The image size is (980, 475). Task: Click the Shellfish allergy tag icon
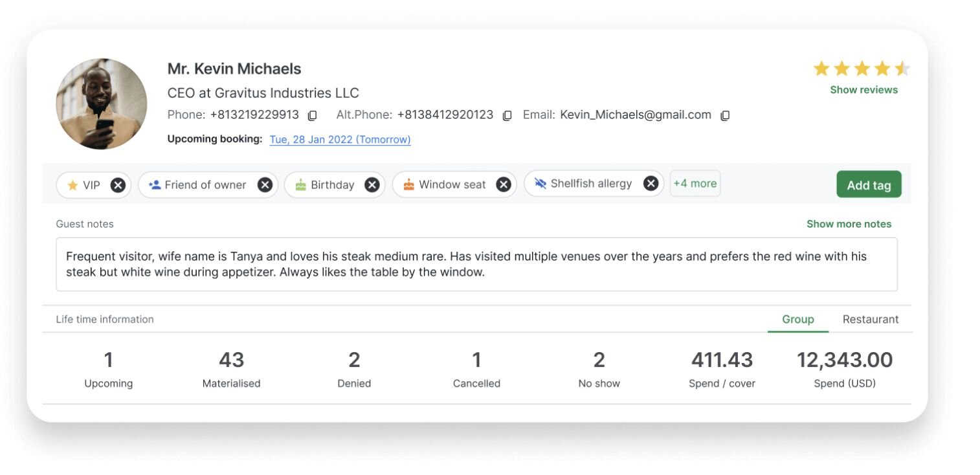coord(540,184)
